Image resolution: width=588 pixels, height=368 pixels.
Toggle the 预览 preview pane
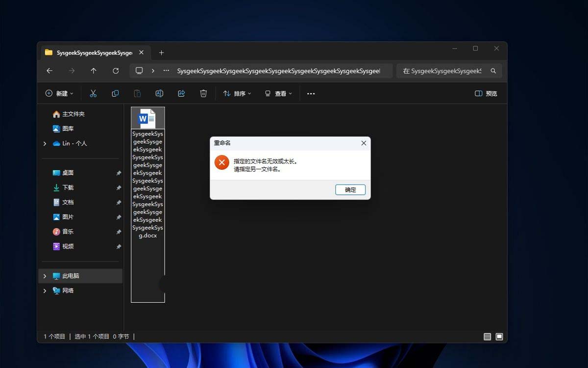click(x=486, y=93)
